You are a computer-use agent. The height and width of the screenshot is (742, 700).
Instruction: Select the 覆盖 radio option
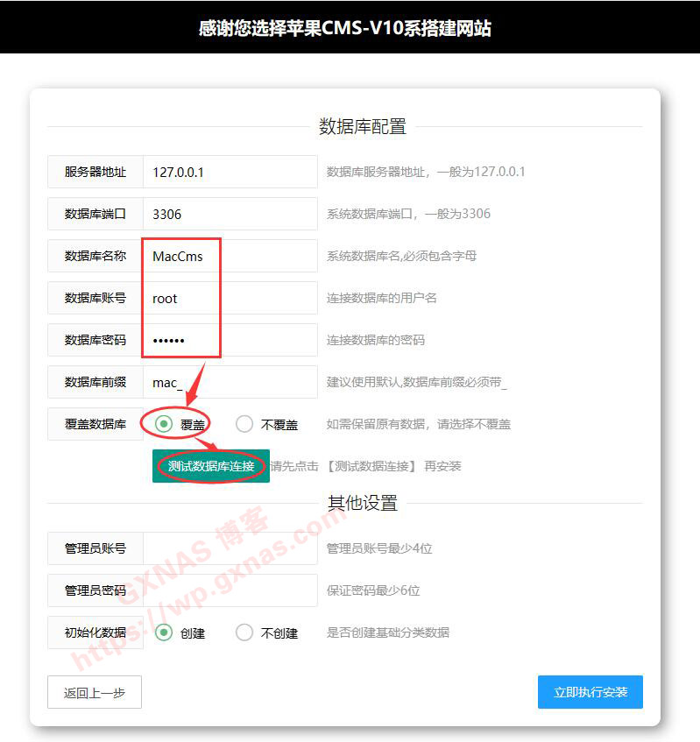coord(164,424)
